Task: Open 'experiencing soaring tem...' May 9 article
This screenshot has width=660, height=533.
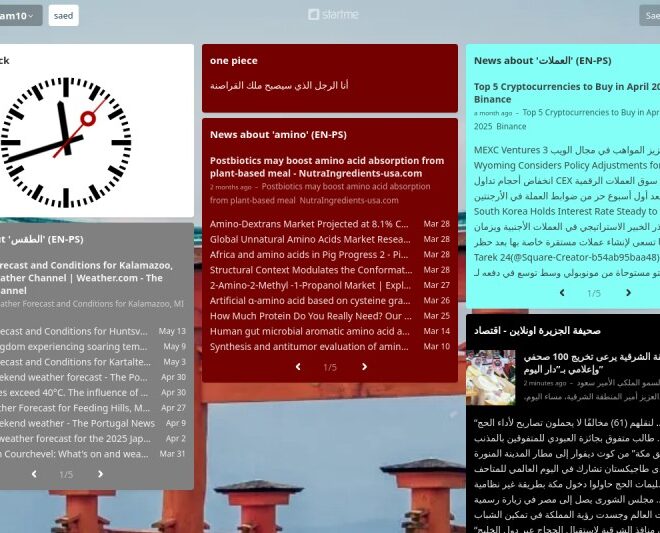Action: [x=74, y=346]
